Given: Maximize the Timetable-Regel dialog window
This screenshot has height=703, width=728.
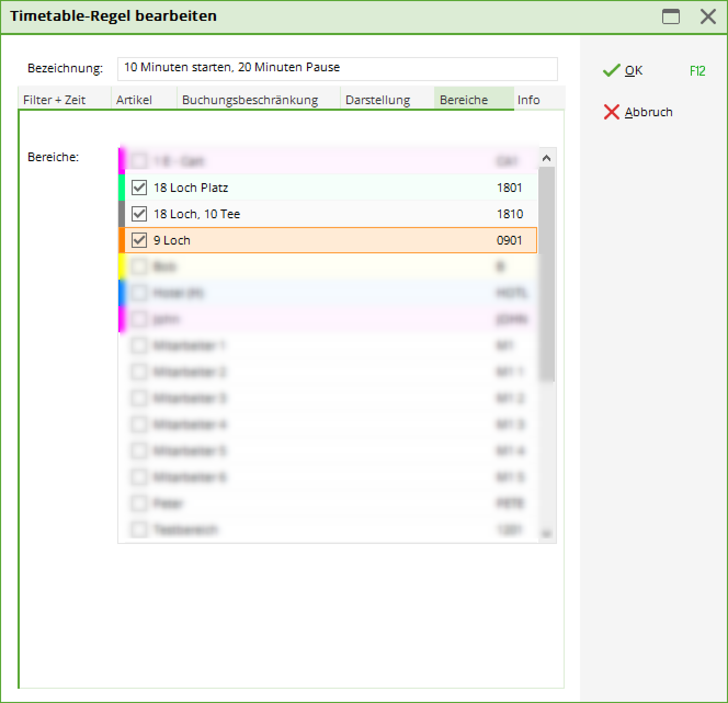Looking at the screenshot, I should point(671,16).
